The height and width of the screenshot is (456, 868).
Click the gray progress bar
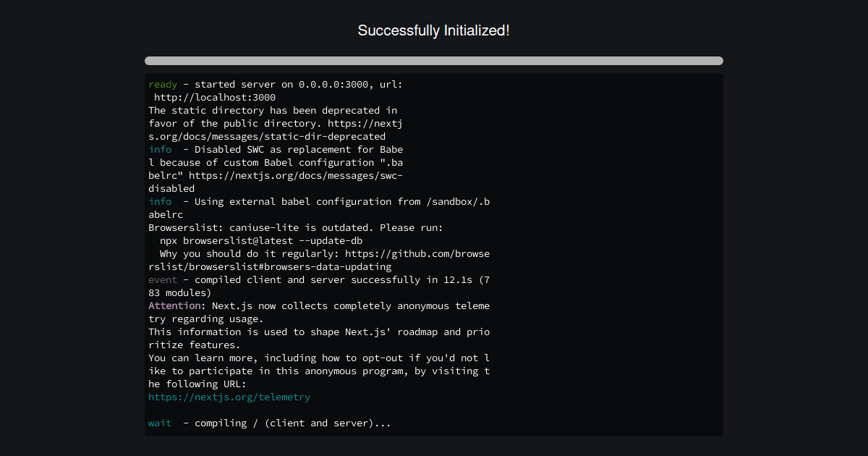433,61
